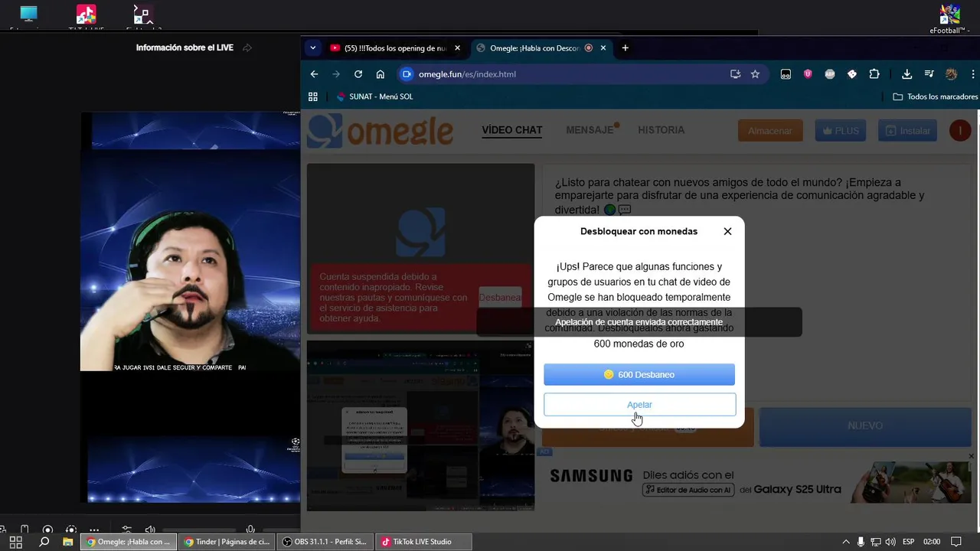Click the 'Desbanear' button in red banner
Viewport: 980px width, 551px height.
point(500,297)
